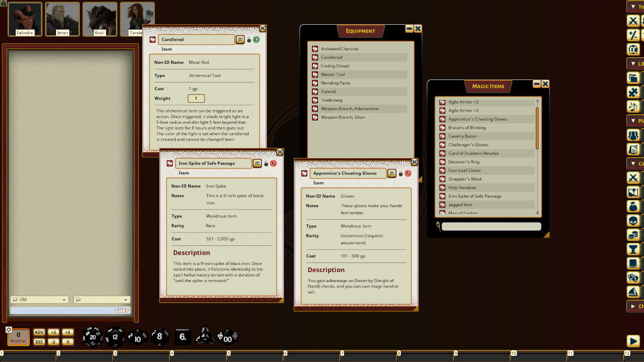
Task: Enable the DIS disadvantage modifier
Action: click(x=39, y=342)
